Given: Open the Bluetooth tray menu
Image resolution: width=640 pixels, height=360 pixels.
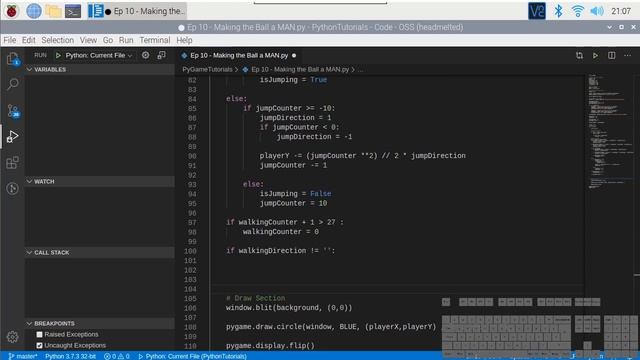Looking at the screenshot, I should pyautogui.click(x=558, y=11).
